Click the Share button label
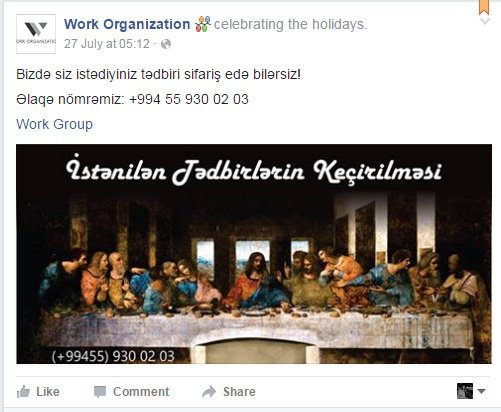501x412 pixels. (x=239, y=392)
